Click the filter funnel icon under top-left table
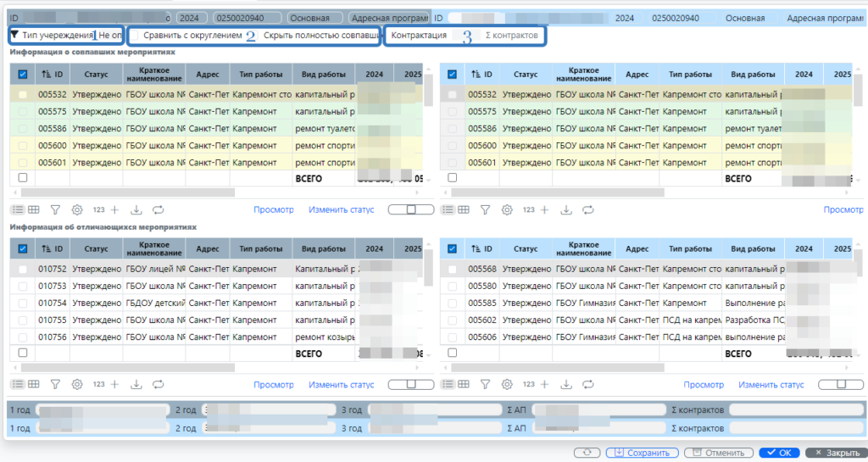This screenshot has height=462, width=868. [55, 209]
